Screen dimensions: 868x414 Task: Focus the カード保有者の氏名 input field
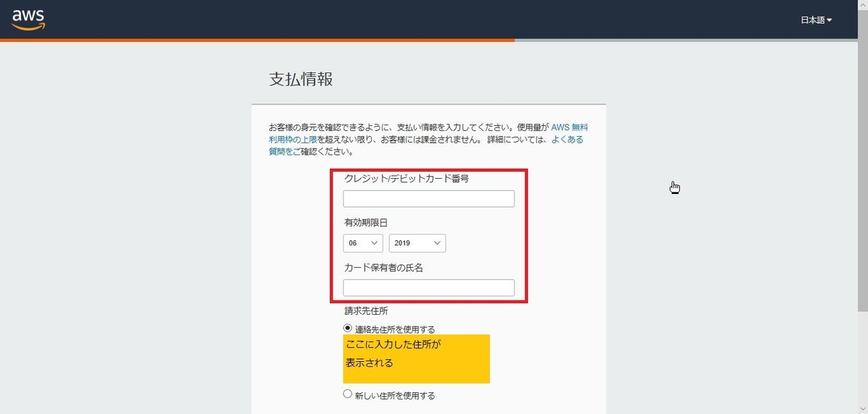pos(429,287)
